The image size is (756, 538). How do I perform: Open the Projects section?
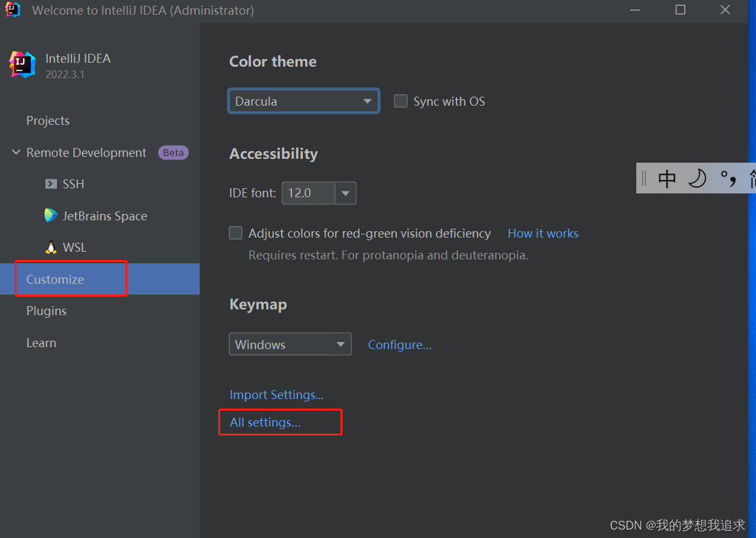coord(48,120)
